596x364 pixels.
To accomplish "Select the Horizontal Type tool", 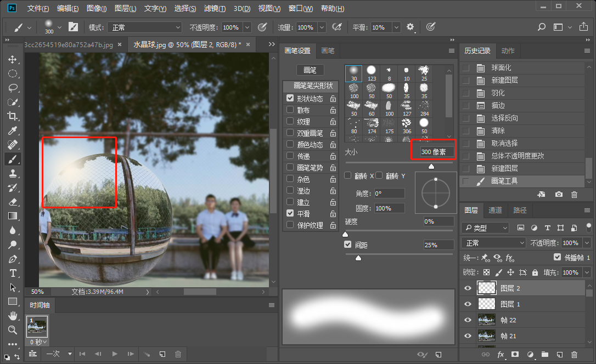I will 13,274.
